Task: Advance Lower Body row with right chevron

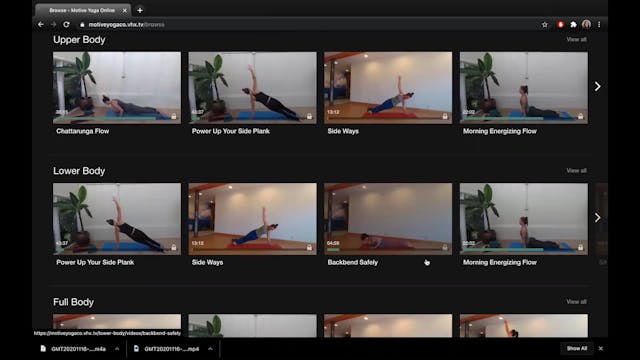Action: tap(598, 218)
